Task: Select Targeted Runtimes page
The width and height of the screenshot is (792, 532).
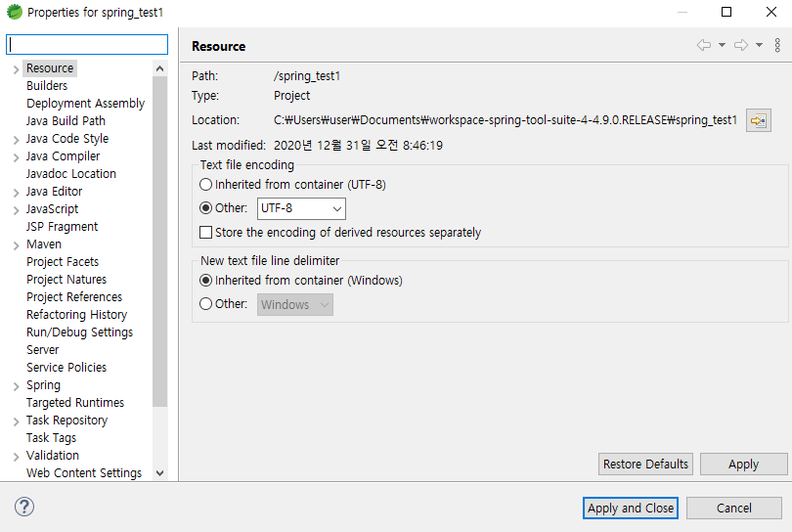Action: click(74, 402)
